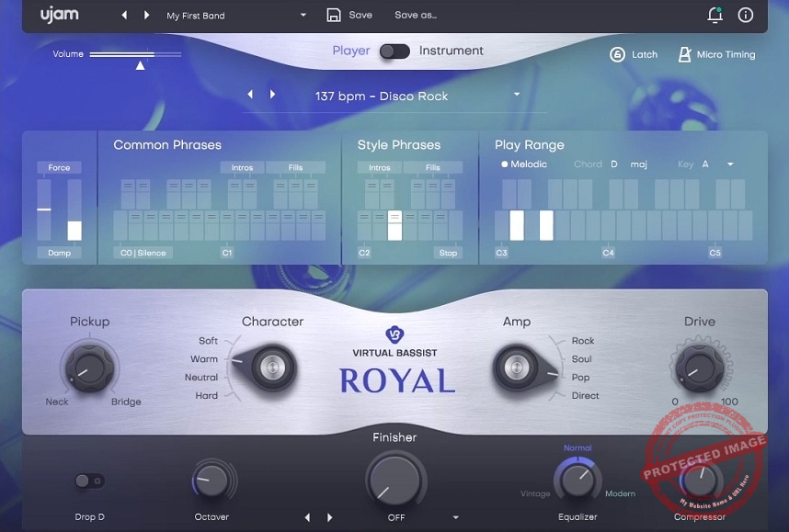
Task: Click the Modern equalizer label
Action: tap(620, 493)
